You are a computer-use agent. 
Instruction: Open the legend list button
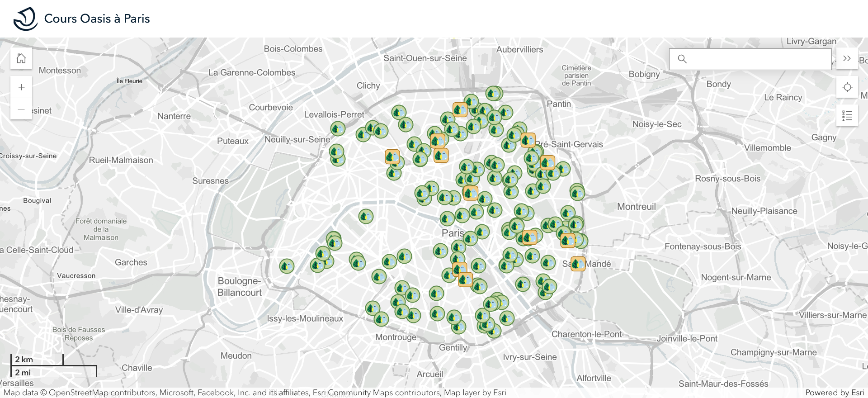pos(847,116)
